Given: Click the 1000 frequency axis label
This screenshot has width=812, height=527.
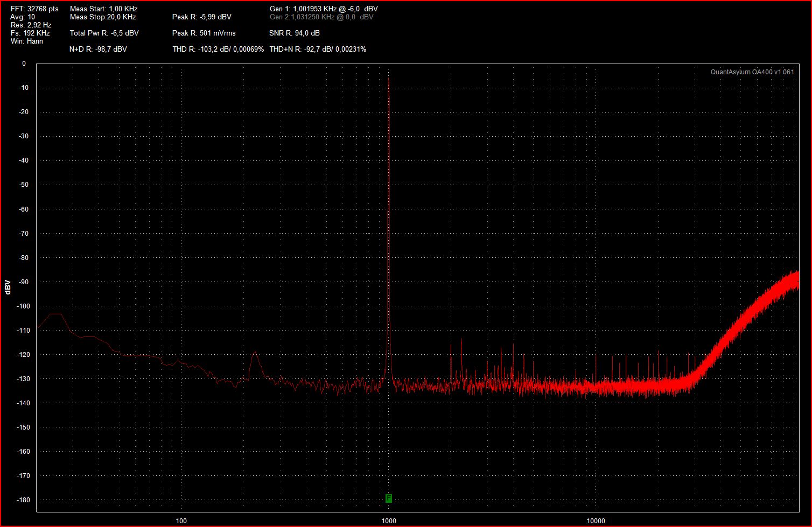Looking at the screenshot, I should pyautogui.click(x=389, y=521).
